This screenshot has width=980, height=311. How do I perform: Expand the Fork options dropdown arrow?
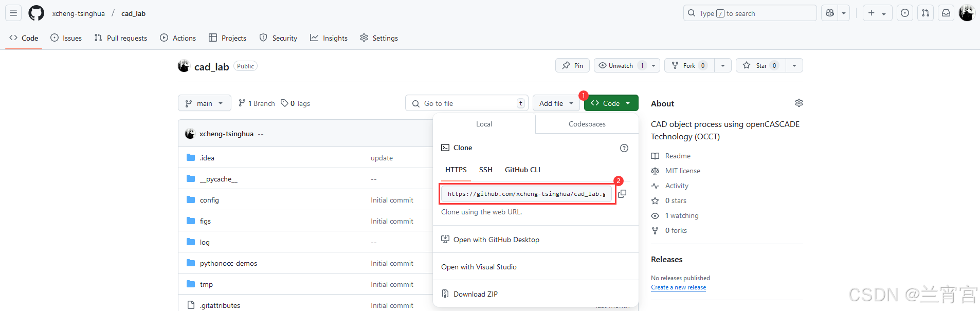[x=723, y=65]
